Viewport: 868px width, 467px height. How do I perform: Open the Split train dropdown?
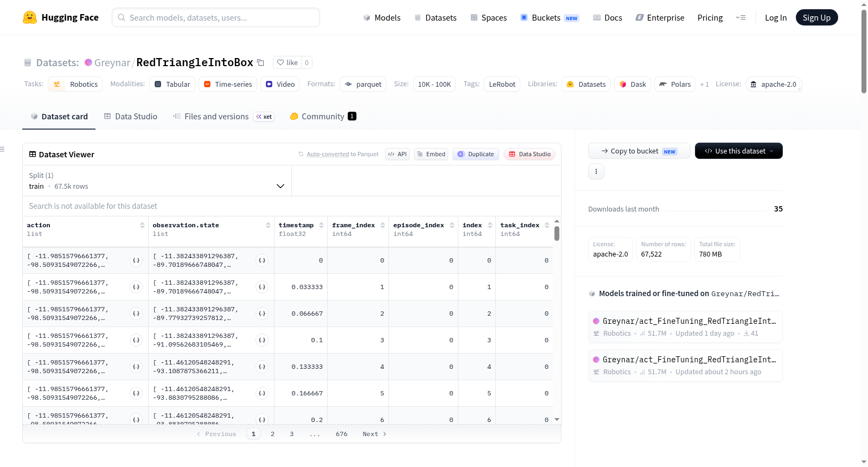(x=157, y=181)
